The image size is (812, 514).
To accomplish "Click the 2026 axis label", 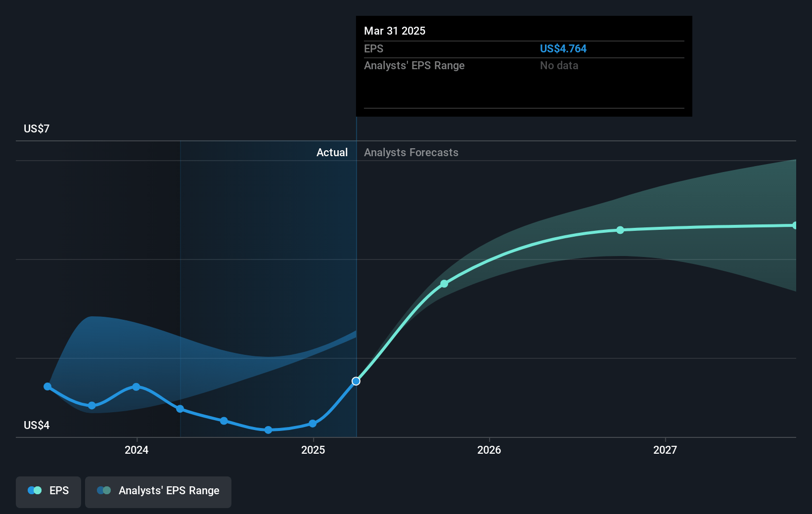I will [x=489, y=450].
